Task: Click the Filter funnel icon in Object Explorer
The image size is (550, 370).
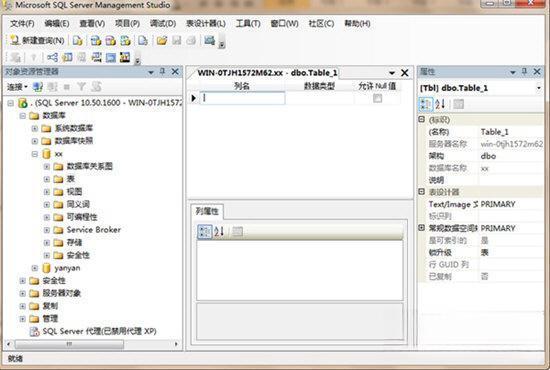Action: pyautogui.click(x=81, y=87)
